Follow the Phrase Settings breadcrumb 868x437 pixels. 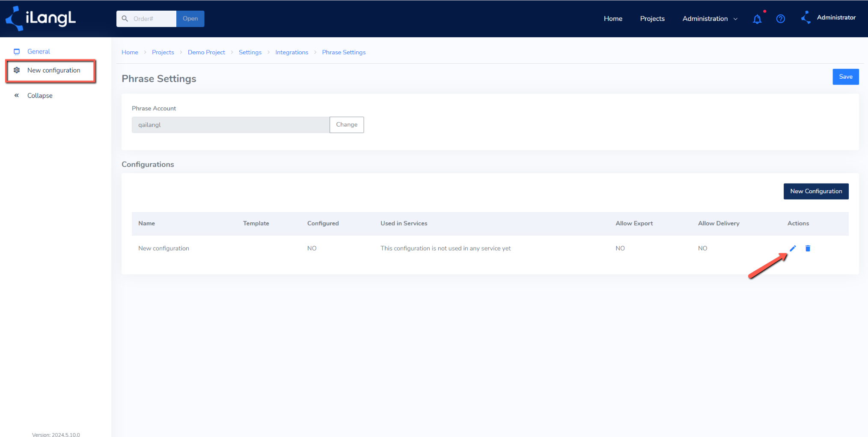(344, 52)
